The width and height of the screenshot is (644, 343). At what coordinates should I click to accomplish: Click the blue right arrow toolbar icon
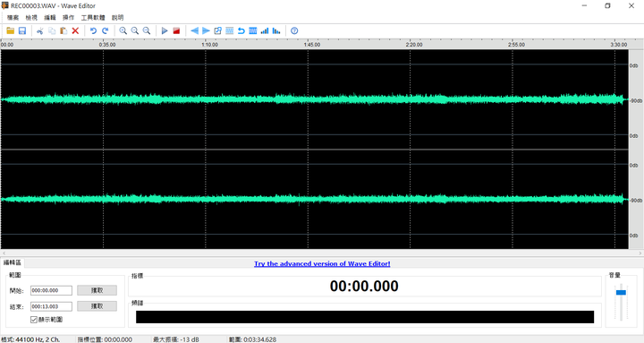[207, 30]
